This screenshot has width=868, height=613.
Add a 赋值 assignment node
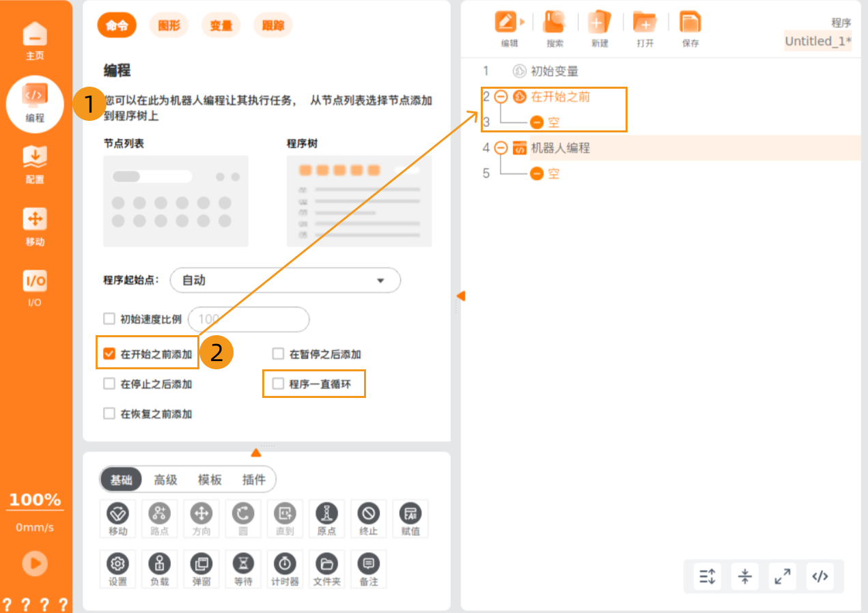[x=410, y=519]
